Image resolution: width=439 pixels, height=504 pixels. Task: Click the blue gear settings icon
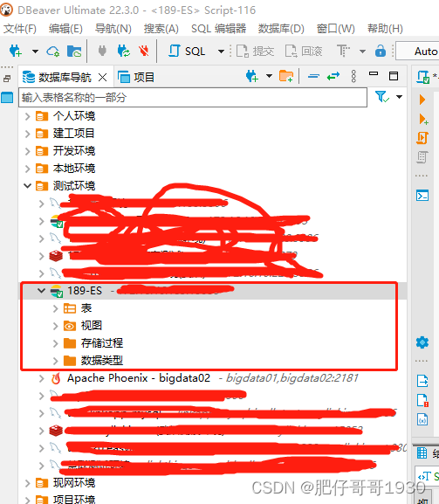(x=422, y=342)
